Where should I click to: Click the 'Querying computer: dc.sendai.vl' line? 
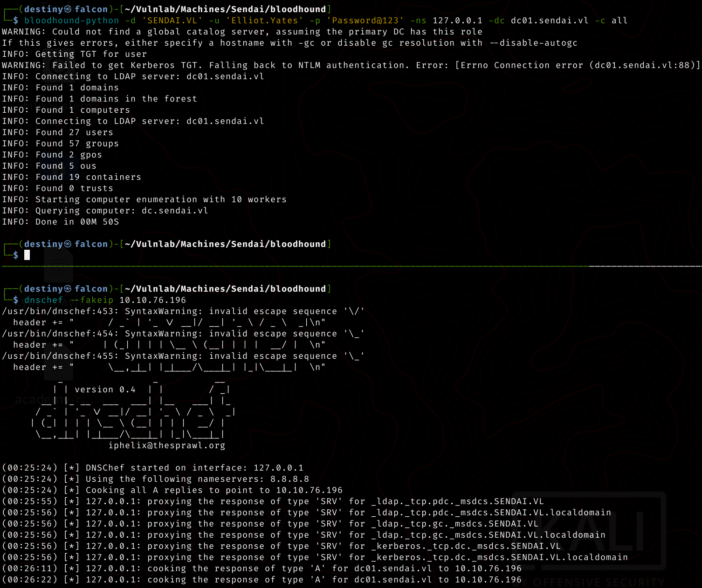[105, 211]
